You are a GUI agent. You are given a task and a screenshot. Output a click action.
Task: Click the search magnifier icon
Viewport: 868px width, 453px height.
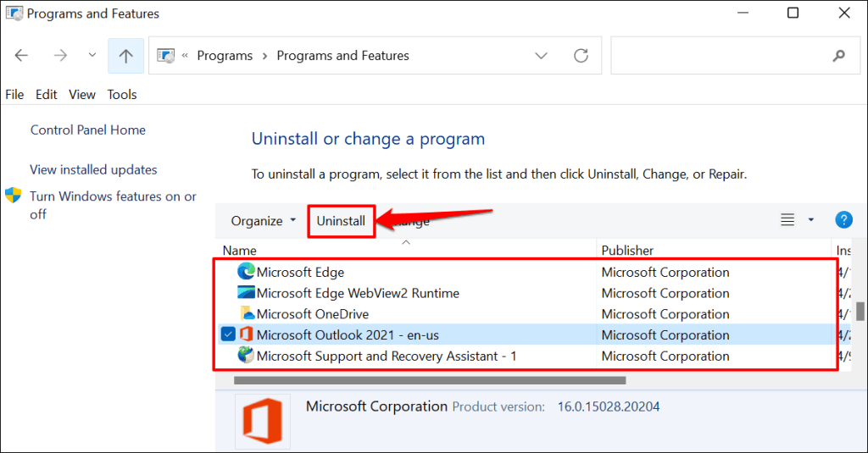839,56
